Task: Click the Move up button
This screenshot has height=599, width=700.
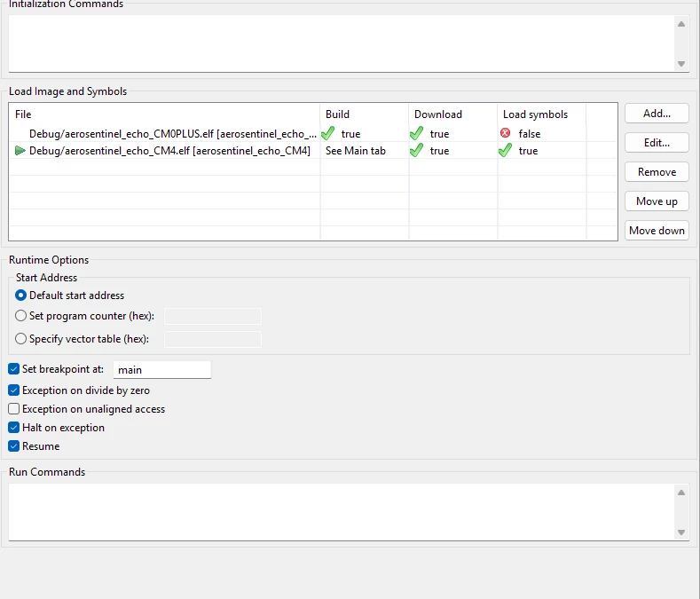Action: click(657, 201)
